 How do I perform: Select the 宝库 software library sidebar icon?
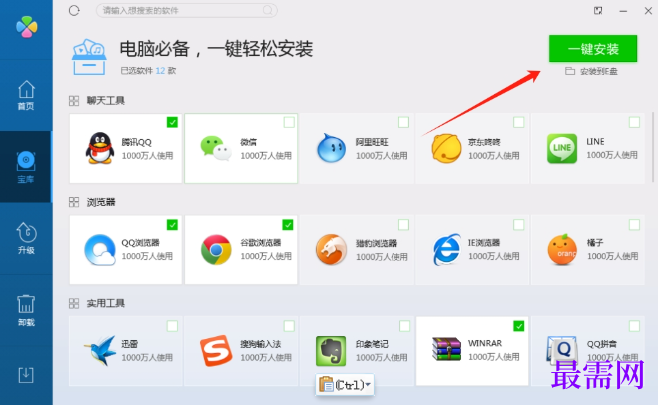pyautogui.click(x=26, y=167)
